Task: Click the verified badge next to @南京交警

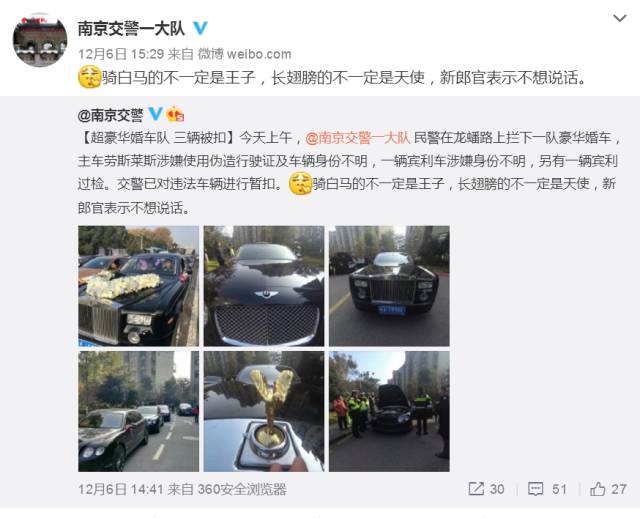Action: click(155, 114)
